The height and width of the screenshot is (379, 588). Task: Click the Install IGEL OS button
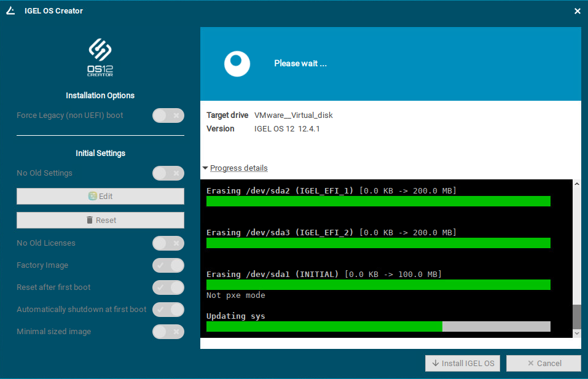click(463, 363)
